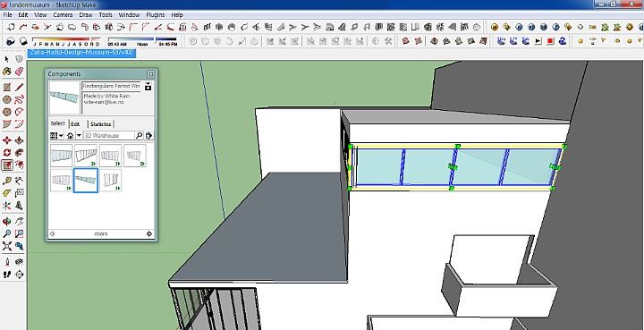This screenshot has width=644, height=330.
Task: Click the 3D Warehouse search field
Action: (x=108, y=135)
